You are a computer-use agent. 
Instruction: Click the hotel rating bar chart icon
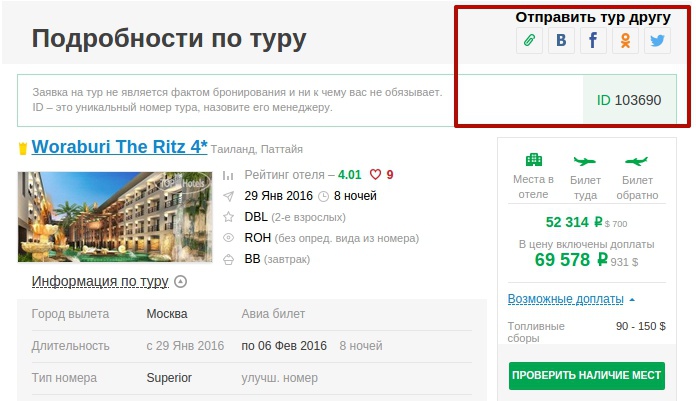(x=228, y=175)
